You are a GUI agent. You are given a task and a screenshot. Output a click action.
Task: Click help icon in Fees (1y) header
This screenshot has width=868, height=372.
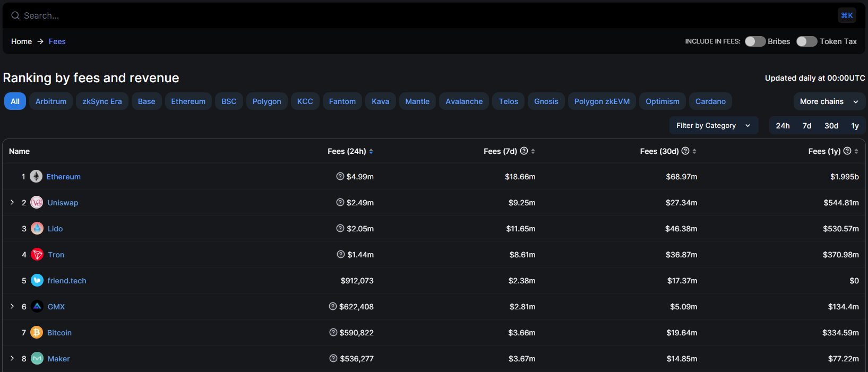tap(847, 151)
